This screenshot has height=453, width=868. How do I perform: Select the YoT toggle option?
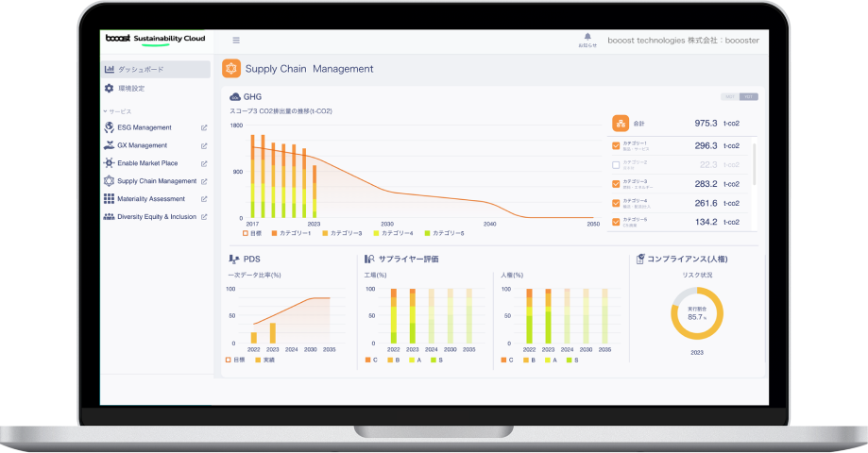pos(749,96)
